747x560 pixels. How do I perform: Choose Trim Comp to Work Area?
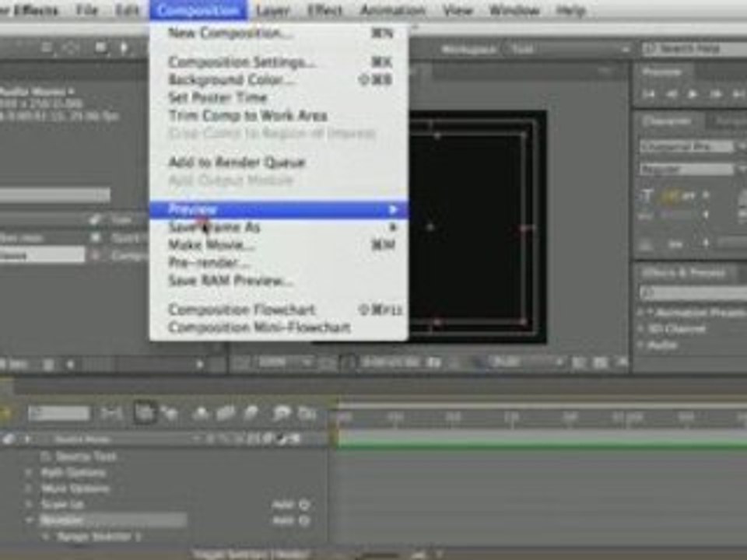tap(279, 116)
